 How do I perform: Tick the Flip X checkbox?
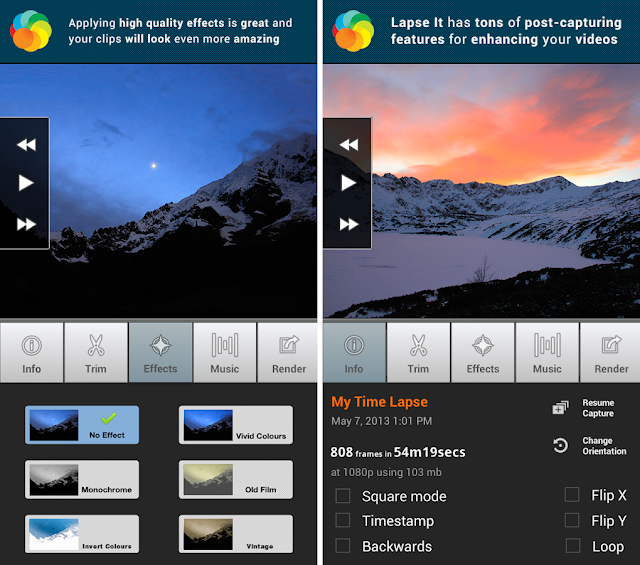point(572,494)
